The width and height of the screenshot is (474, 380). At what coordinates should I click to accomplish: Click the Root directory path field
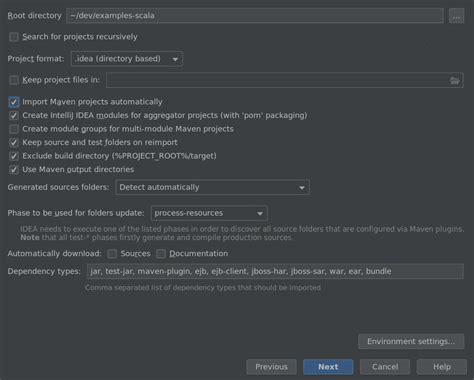[x=255, y=16]
